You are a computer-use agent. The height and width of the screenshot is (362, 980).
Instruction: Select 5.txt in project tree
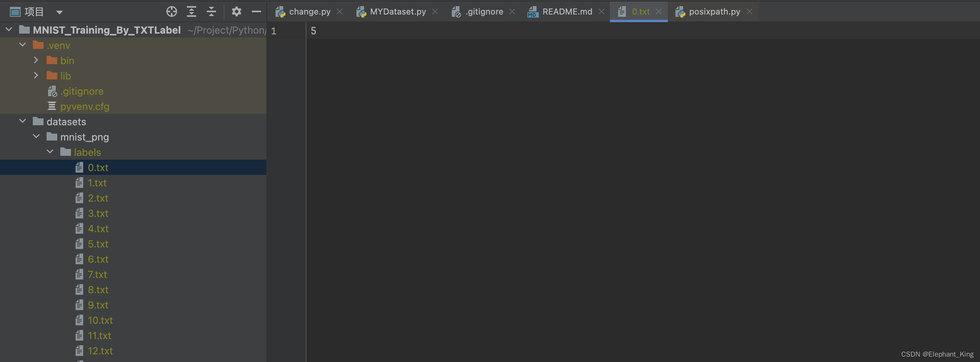[98, 244]
